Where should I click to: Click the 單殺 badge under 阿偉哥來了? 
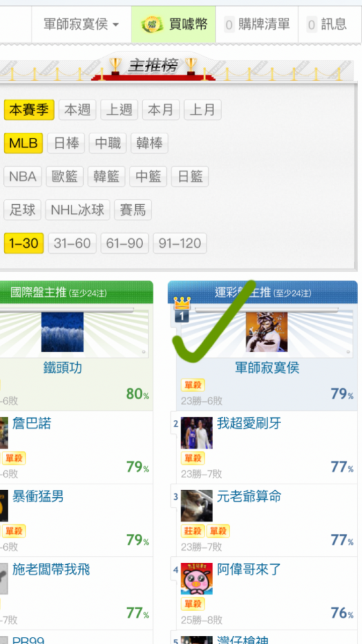(193, 604)
